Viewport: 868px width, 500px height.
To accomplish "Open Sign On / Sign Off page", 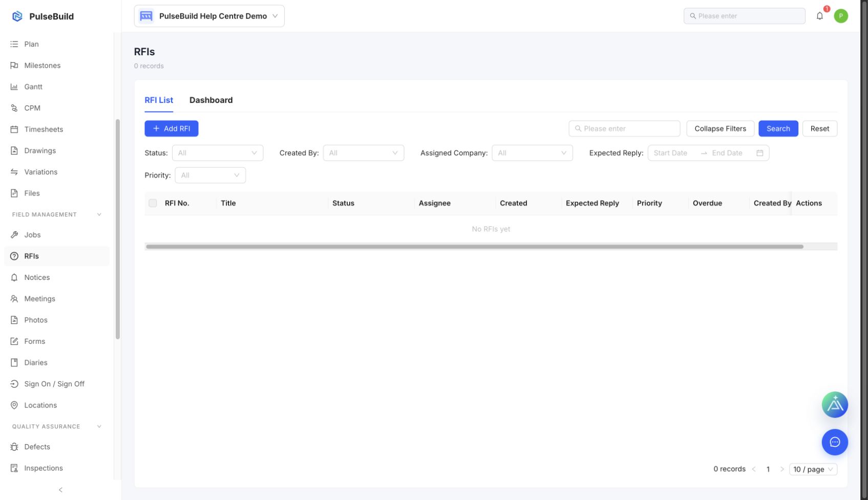I will click(56, 384).
